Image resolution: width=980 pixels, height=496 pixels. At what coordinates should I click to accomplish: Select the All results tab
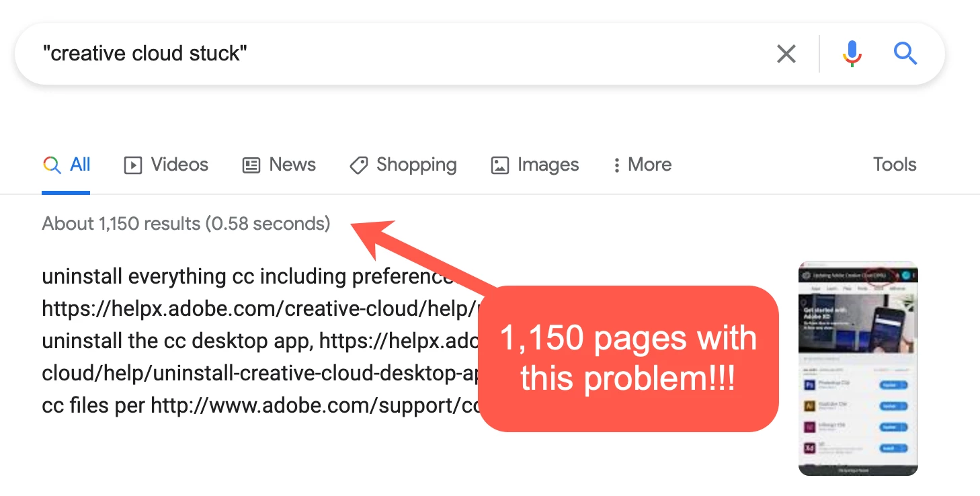67,165
